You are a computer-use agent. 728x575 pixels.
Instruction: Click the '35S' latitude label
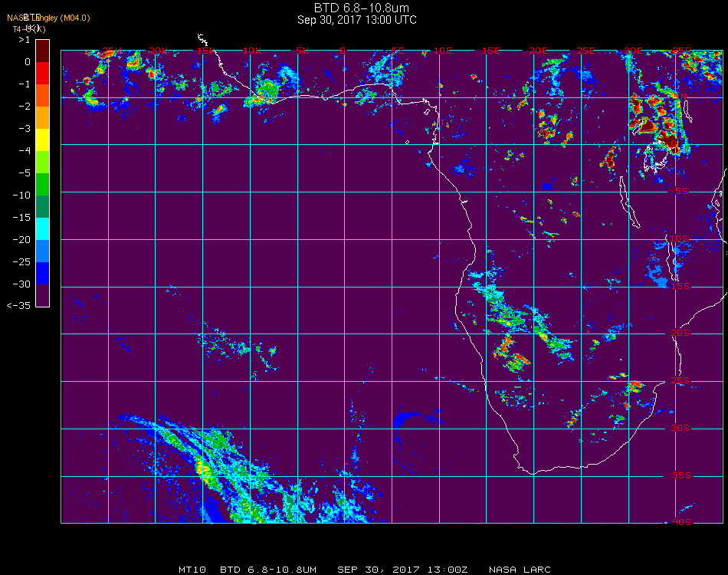[x=682, y=475]
